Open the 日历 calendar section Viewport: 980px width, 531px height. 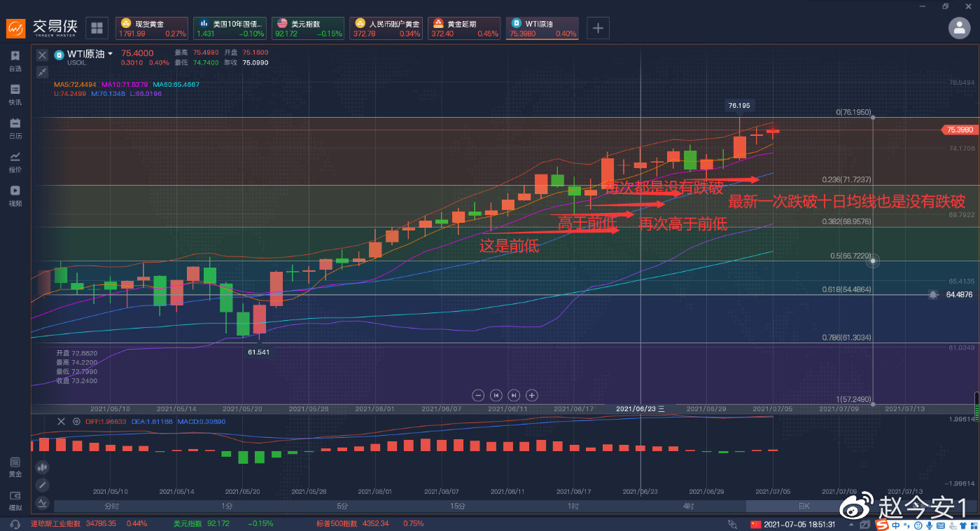15,128
